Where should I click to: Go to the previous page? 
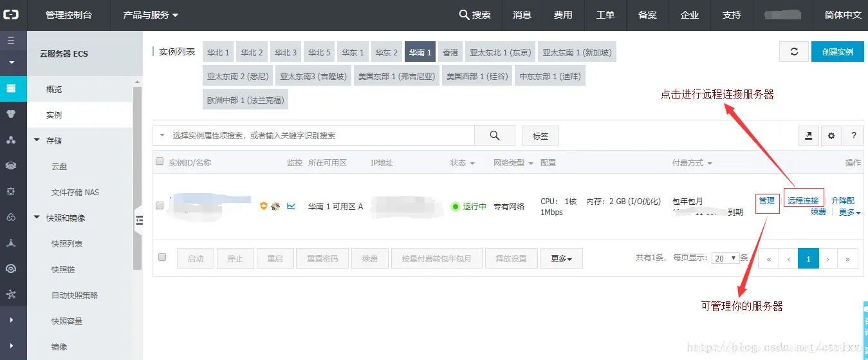pos(788,259)
